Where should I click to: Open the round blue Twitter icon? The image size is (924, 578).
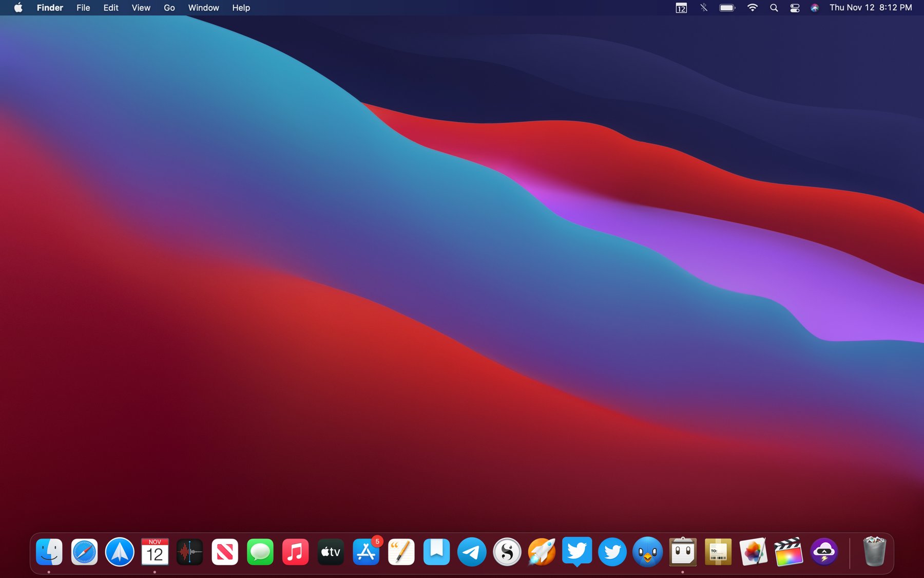pos(612,552)
